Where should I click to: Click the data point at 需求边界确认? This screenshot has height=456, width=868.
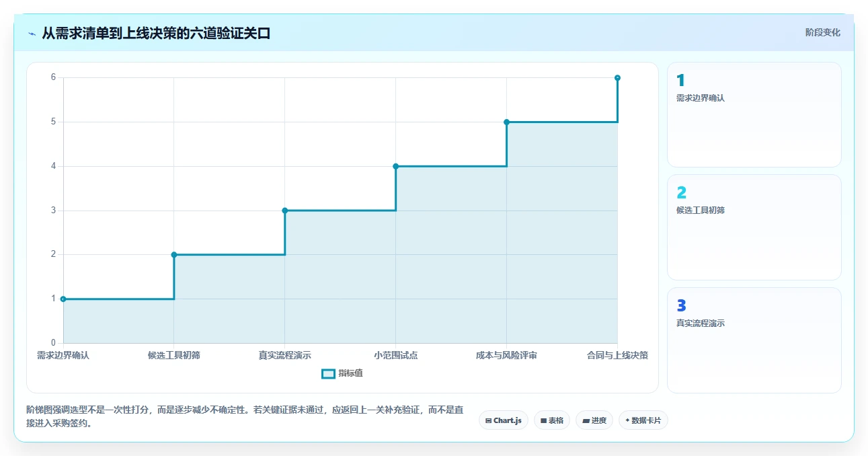click(x=63, y=299)
